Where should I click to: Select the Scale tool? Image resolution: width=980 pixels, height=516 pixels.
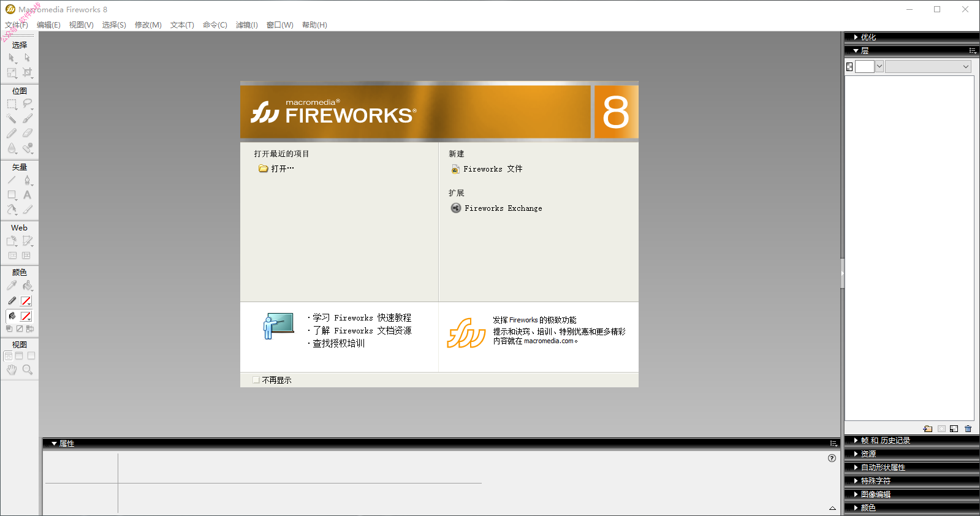(x=12, y=72)
